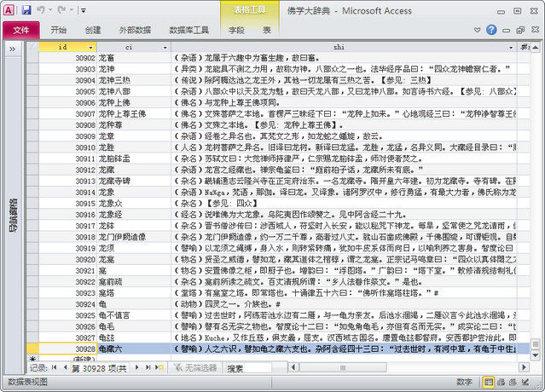Switch to the 创建 ribbon tab
545x392 pixels.
point(93,30)
